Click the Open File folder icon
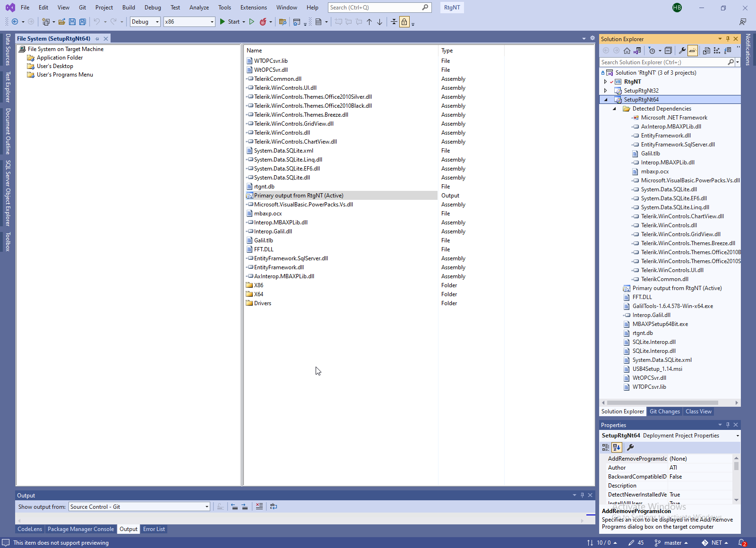756x548 pixels. 62,22
